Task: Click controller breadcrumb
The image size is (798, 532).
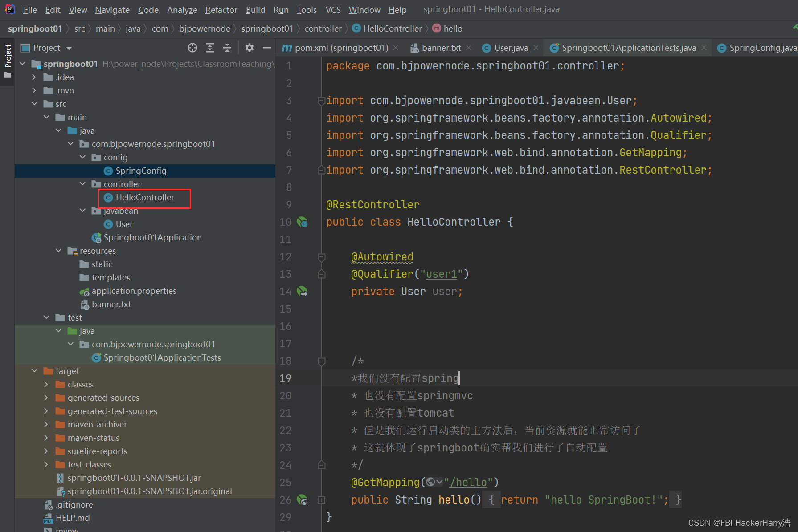Action: point(323,28)
